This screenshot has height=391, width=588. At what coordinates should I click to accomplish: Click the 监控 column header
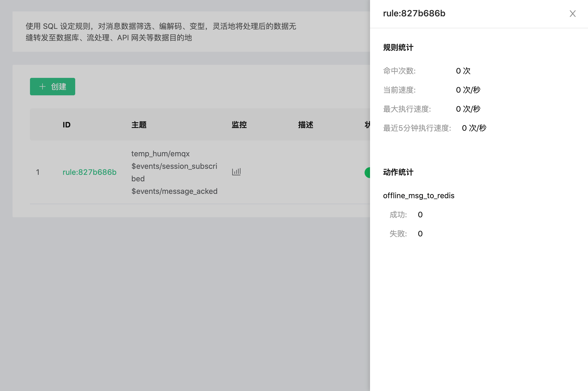[239, 124]
